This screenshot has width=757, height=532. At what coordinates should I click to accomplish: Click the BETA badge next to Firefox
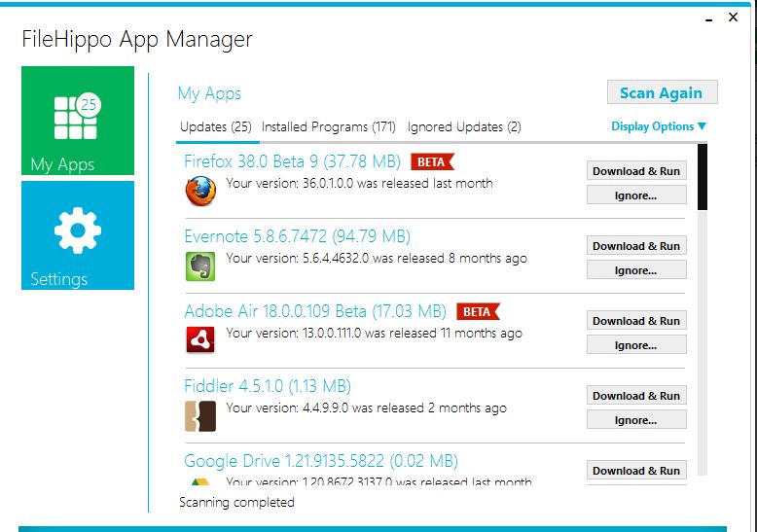pos(432,161)
